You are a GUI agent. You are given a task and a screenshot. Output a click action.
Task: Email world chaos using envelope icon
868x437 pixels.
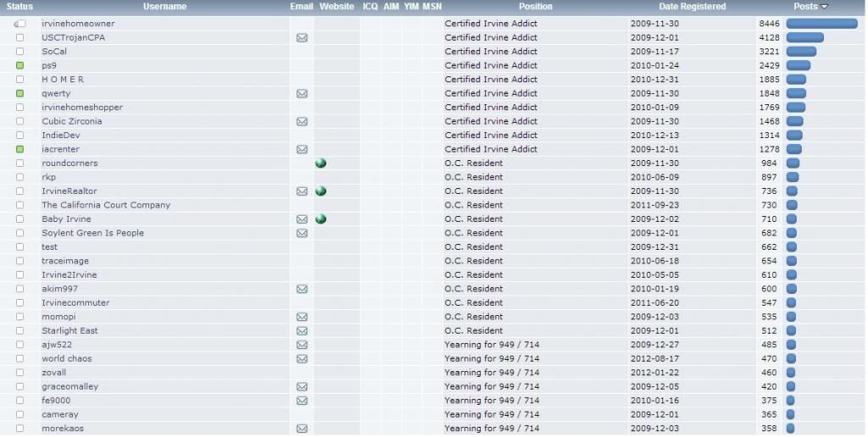(x=302, y=358)
